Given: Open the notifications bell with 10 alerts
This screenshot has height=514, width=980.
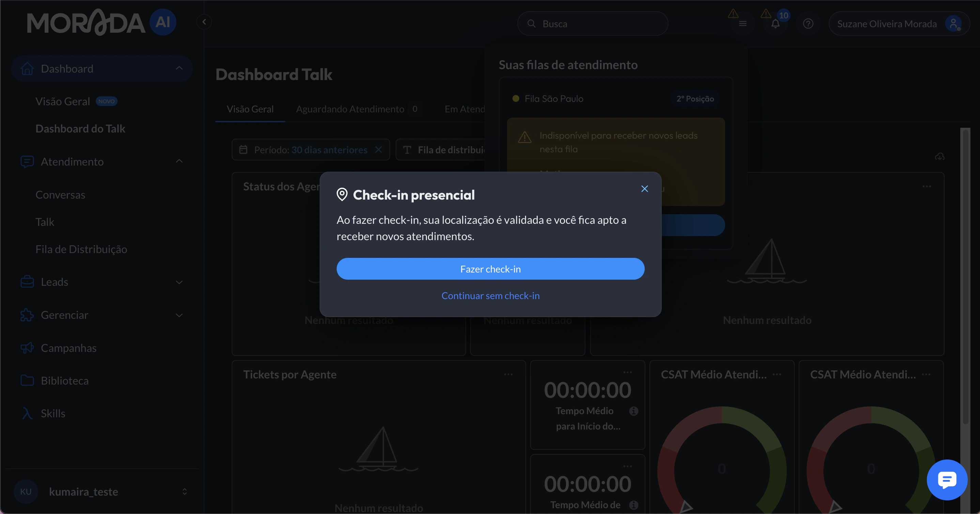Looking at the screenshot, I should click(x=775, y=23).
